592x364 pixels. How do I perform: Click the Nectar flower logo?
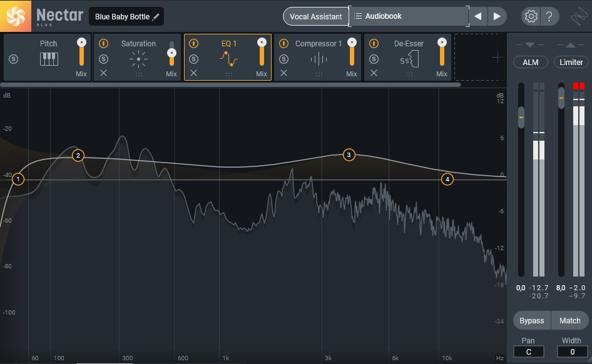(16, 16)
